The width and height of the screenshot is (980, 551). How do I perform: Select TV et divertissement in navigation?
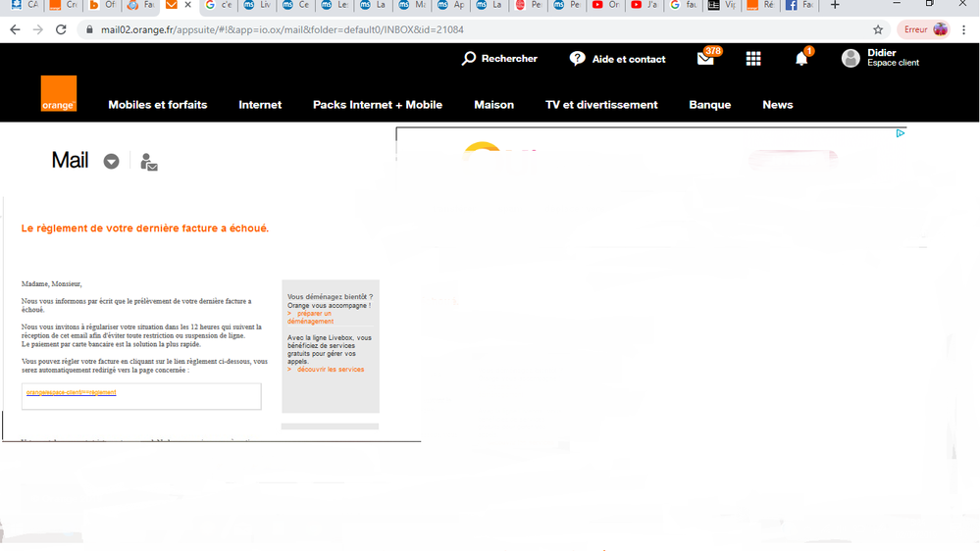coord(601,105)
